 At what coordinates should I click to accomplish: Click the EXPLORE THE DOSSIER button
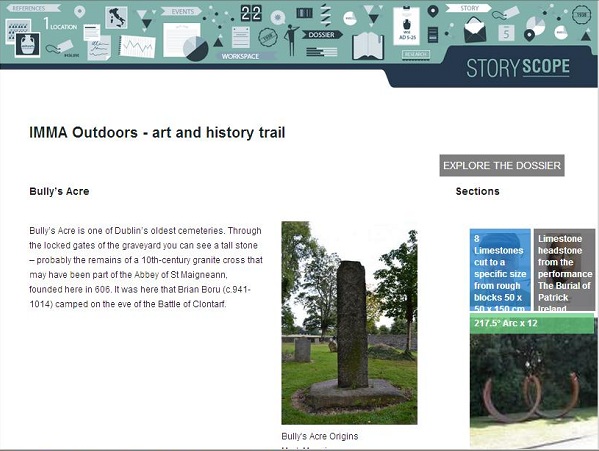click(x=502, y=165)
